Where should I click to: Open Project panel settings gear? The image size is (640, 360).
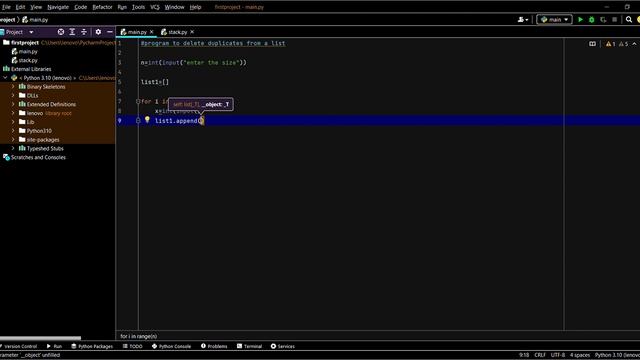click(98, 32)
